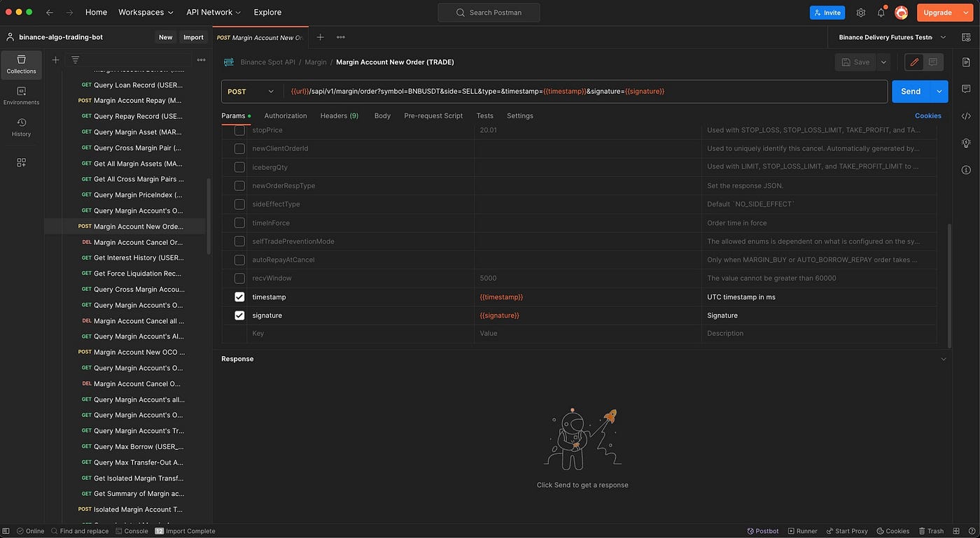The image size is (980, 538).
Task: Open the code snippet icon
Action: 966,116
